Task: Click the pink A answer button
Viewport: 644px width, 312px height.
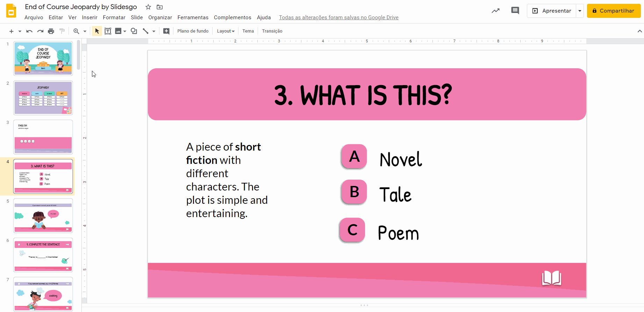Action: 354,157
